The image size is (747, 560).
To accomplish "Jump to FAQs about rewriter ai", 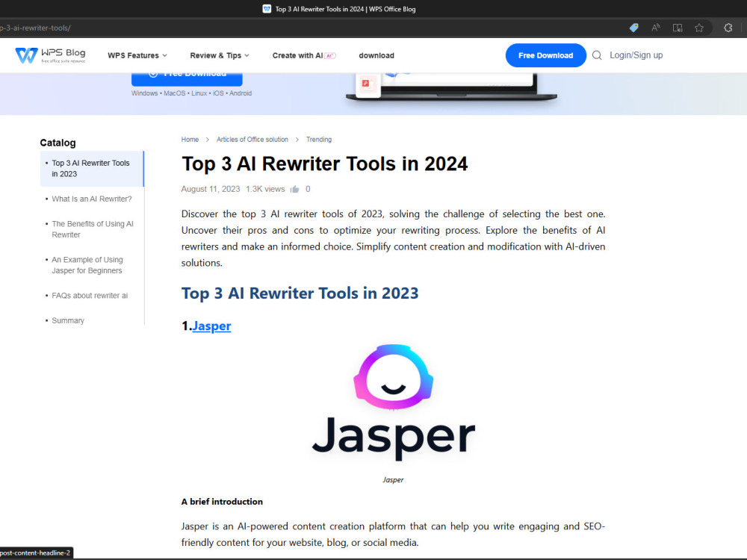I will [x=90, y=296].
